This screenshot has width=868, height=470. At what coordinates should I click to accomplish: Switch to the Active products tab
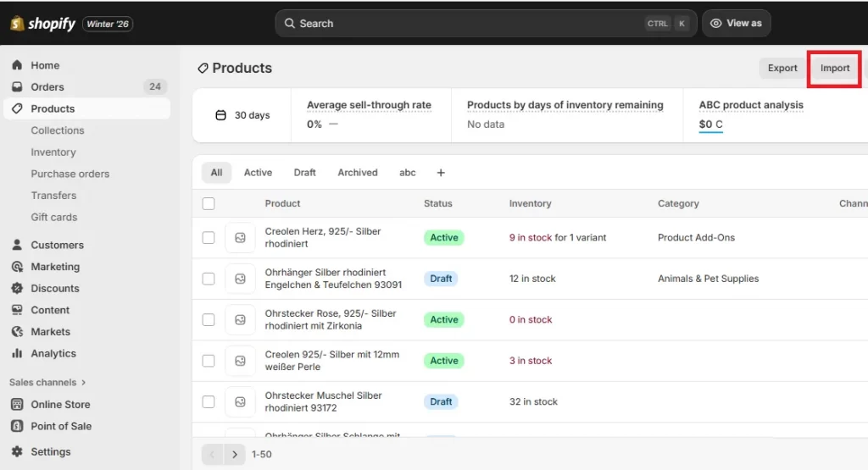pyautogui.click(x=258, y=173)
